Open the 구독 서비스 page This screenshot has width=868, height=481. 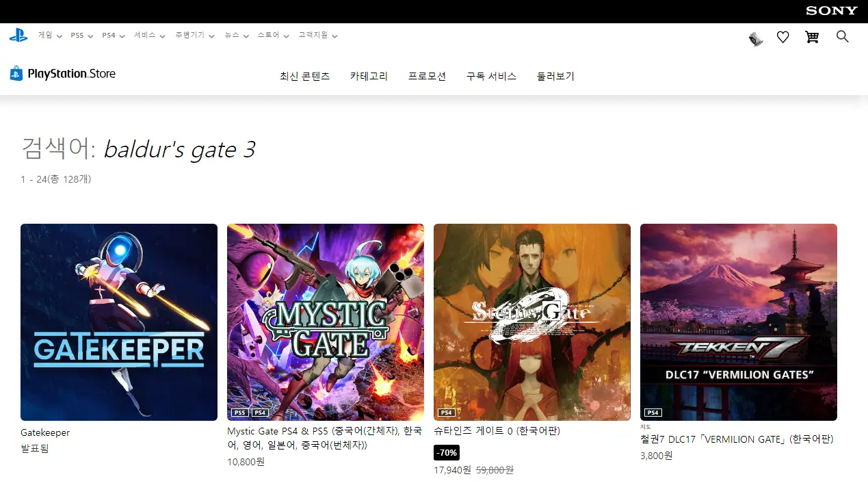[491, 77]
